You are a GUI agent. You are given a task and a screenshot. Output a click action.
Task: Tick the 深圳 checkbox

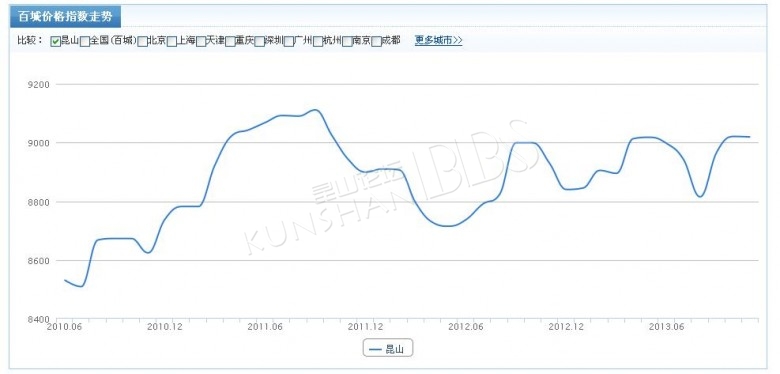(x=259, y=42)
